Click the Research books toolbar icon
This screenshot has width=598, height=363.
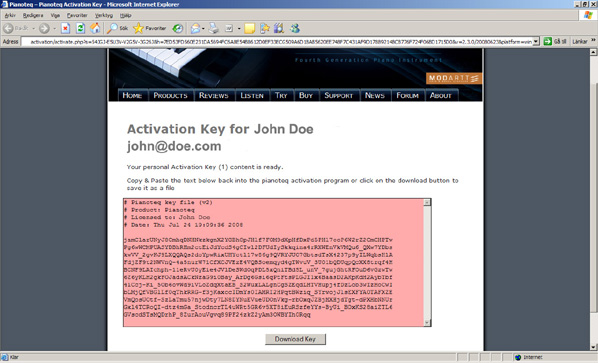pyautogui.click(x=279, y=28)
